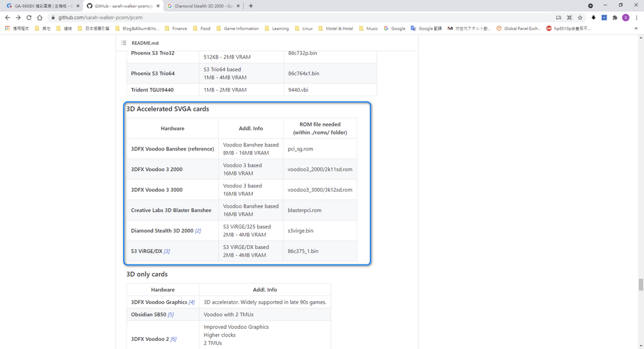Select the s3virge.bin cell
This screenshot has height=349, width=644.
[x=320, y=231]
